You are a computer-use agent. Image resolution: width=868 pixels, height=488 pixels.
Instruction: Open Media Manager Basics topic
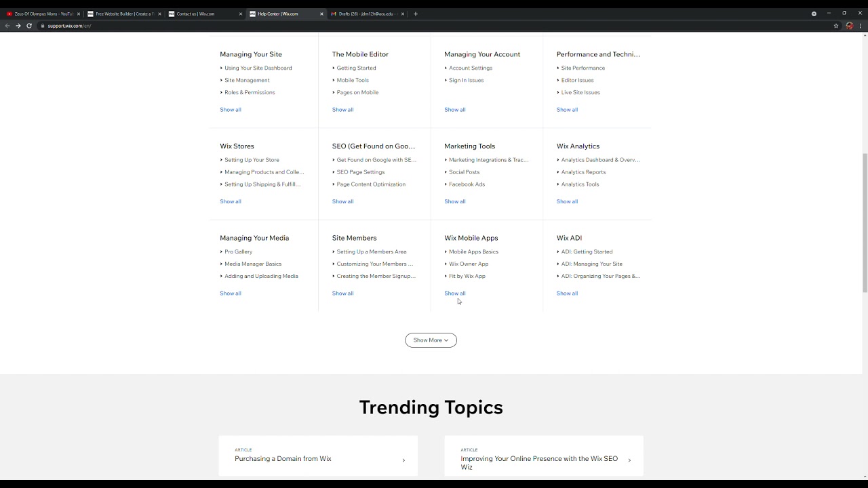[x=253, y=264]
